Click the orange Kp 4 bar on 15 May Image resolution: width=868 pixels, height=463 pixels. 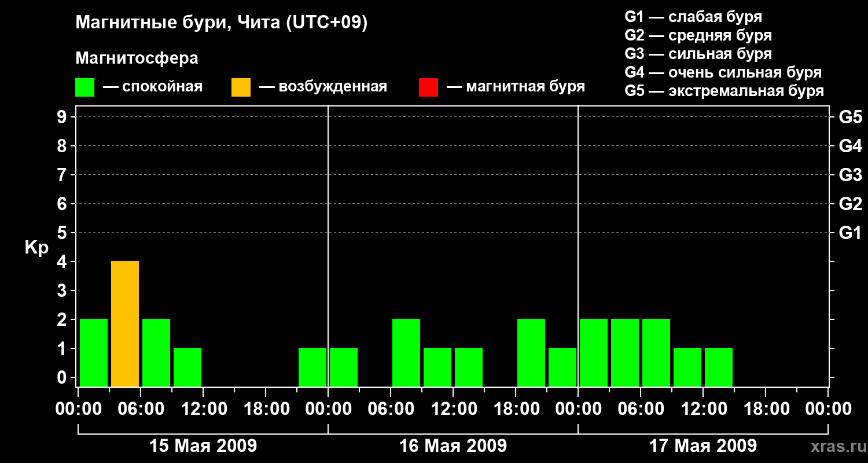(x=125, y=324)
